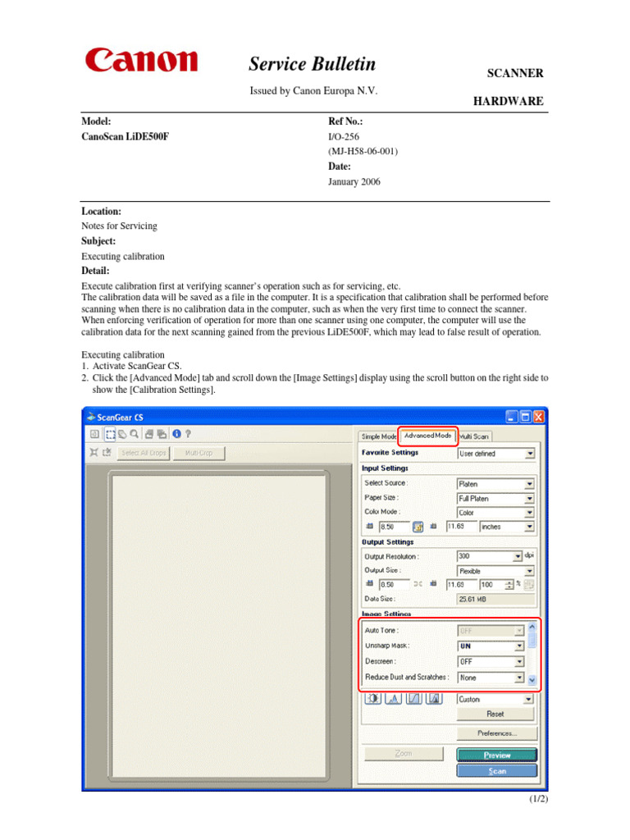Image resolution: width=630 pixels, height=840 pixels.
Task: Open the histogram adjustment icon
Action: pos(393,699)
